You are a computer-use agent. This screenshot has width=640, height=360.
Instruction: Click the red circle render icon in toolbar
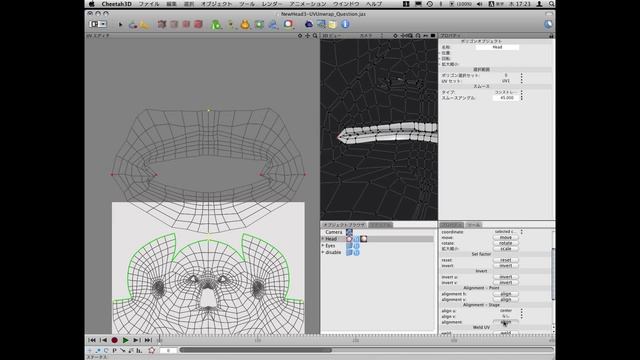click(288, 24)
